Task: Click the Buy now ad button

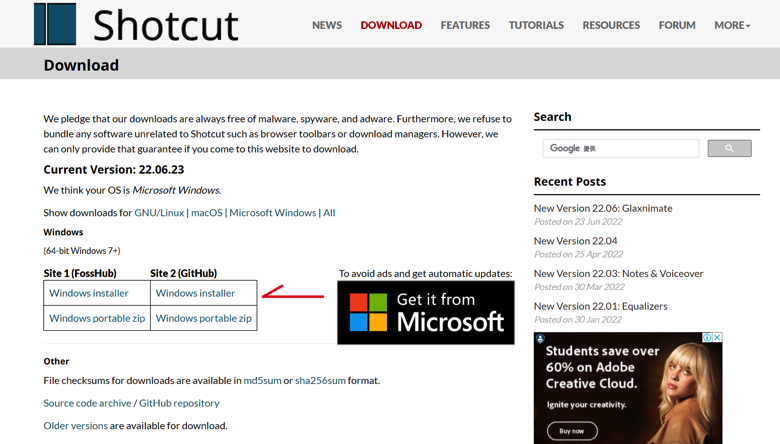Action: pyautogui.click(x=572, y=431)
